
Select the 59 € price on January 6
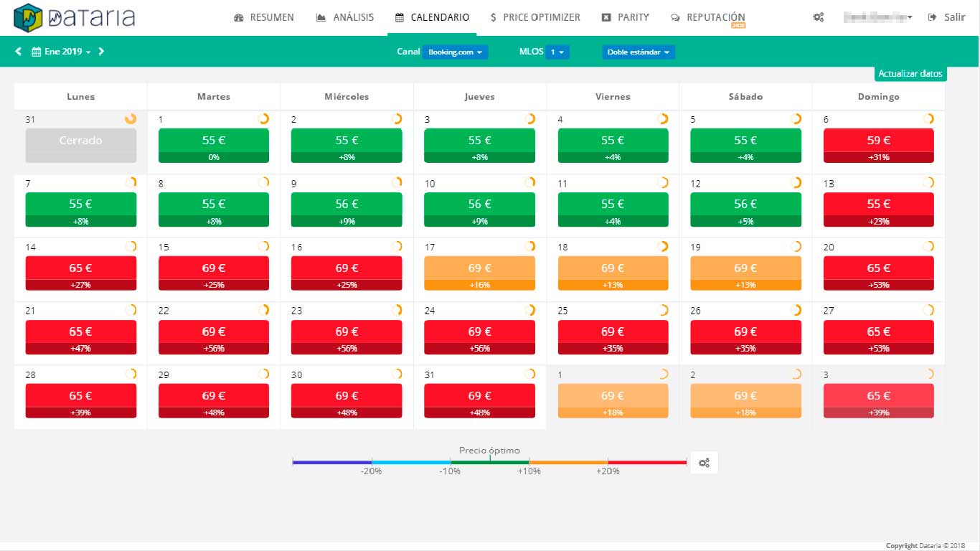878,141
